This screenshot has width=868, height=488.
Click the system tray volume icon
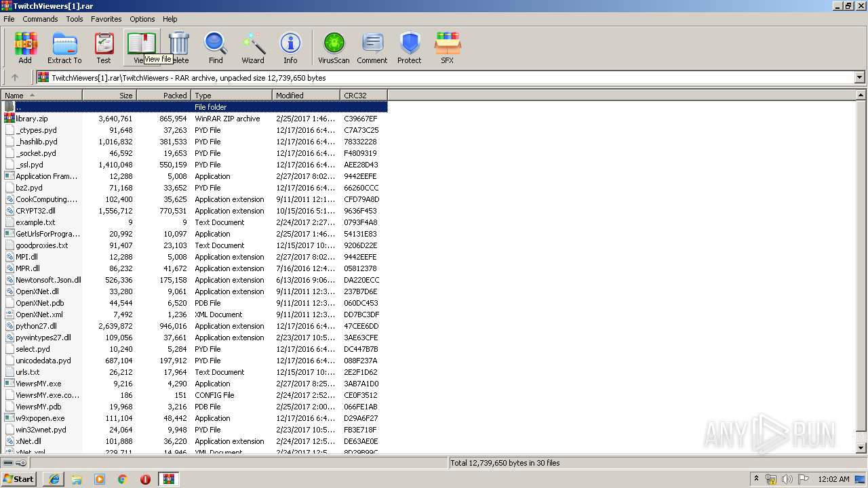click(x=787, y=479)
